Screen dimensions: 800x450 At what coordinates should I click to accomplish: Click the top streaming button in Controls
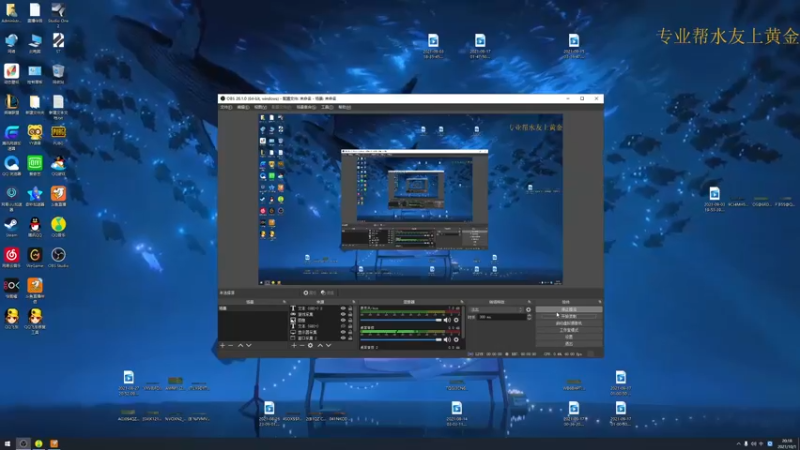(x=568, y=309)
